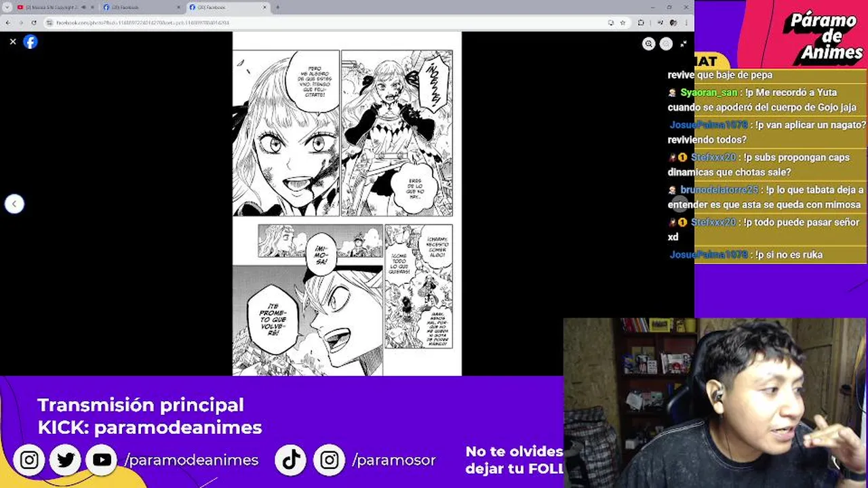Click the site info icon in address bar
The image size is (868, 488).
pos(50,22)
